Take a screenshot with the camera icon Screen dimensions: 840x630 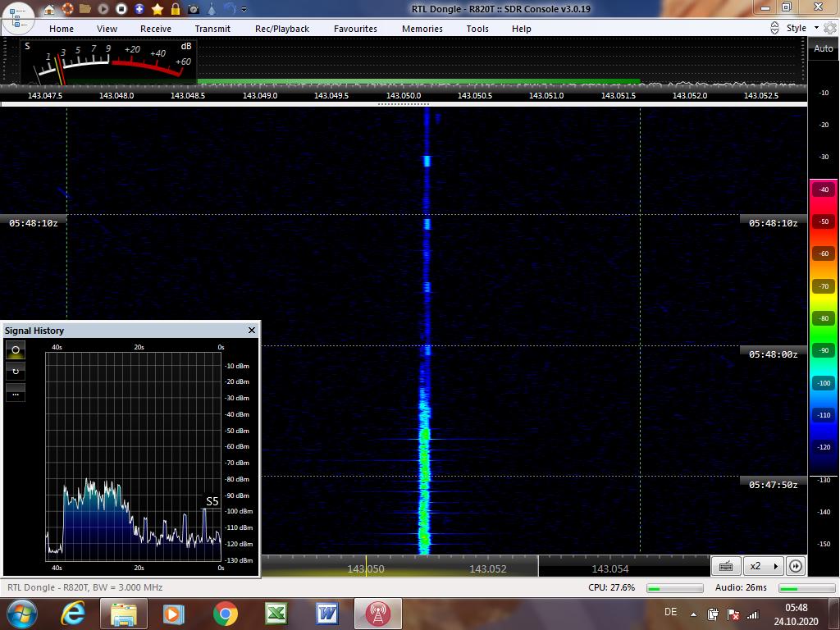pyautogui.click(x=194, y=9)
